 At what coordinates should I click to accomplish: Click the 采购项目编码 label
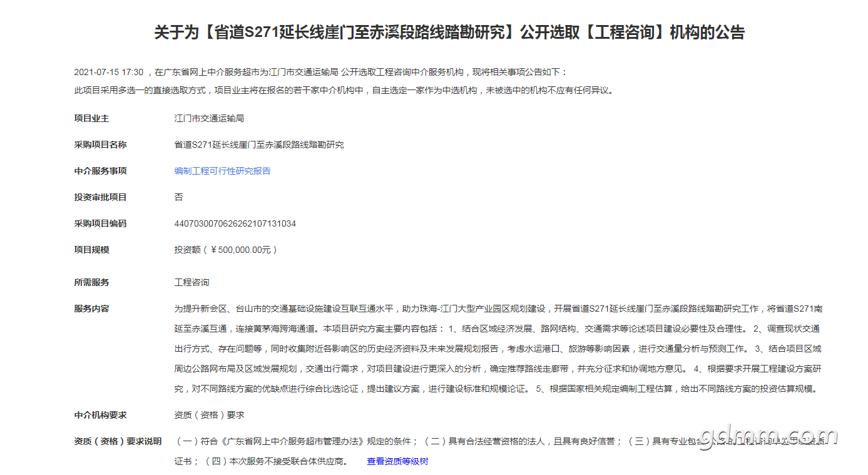[100, 223]
